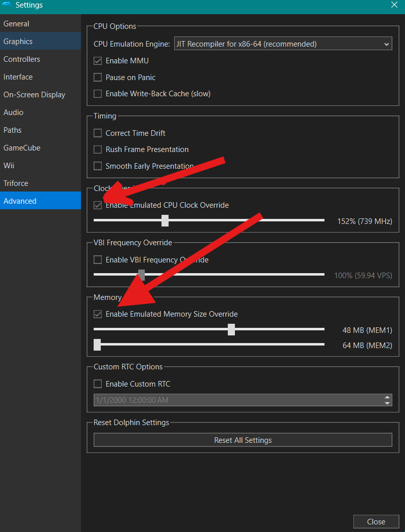Click the Custom RTC Options group title
The width and height of the screenshot is (405, 532).
[x=128, y=367]
